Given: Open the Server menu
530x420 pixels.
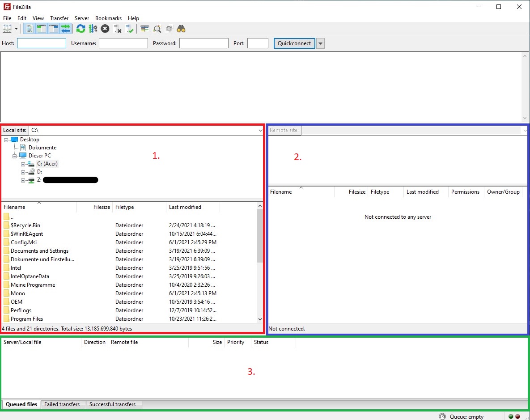Looking at the screenshot, I should pyautogui.click(x=82, y=18).
